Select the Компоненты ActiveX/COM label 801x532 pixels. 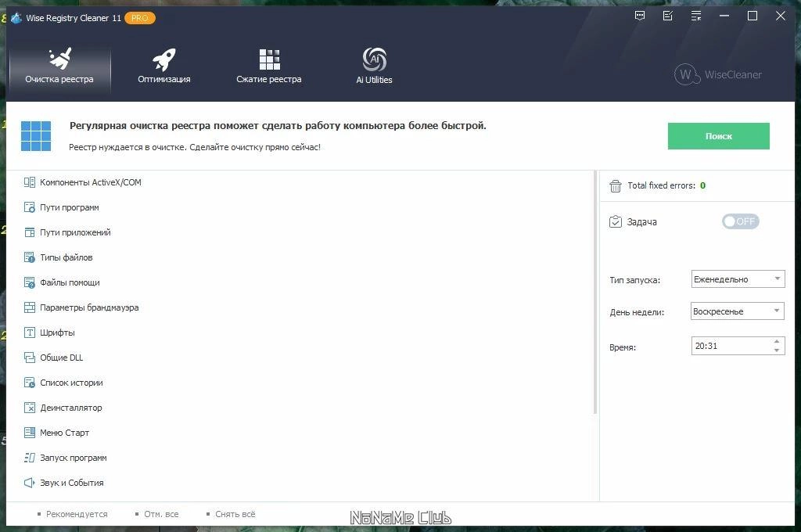pyautogui.click(x=91, y=182)
